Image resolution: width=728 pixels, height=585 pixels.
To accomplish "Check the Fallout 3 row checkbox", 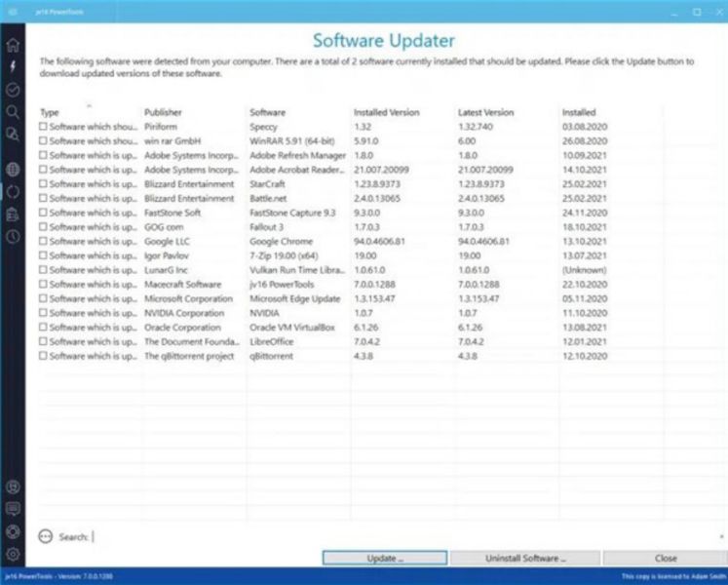I will 43,227.
